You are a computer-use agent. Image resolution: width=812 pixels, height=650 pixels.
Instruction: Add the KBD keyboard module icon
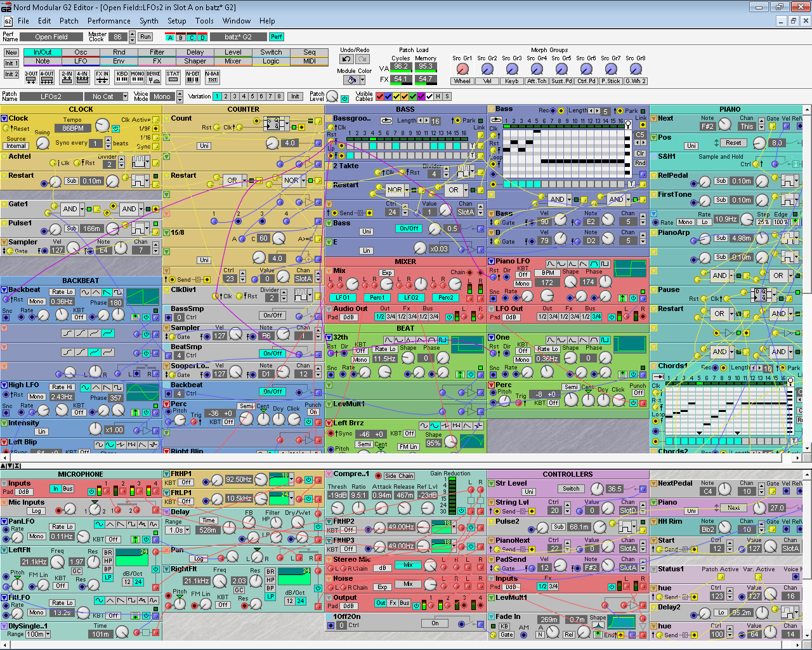pyautogui.click(x=122, y=77)
